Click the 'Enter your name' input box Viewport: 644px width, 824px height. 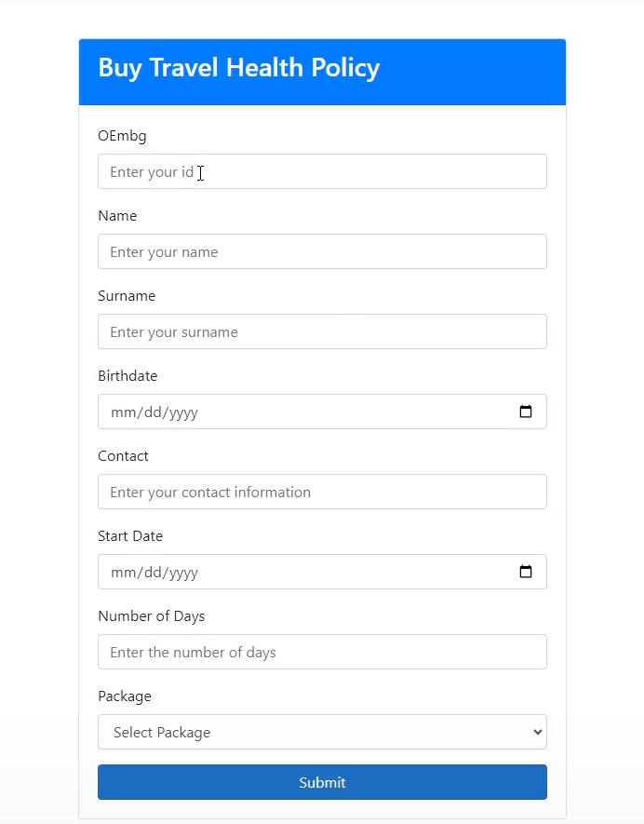[322, 251]
